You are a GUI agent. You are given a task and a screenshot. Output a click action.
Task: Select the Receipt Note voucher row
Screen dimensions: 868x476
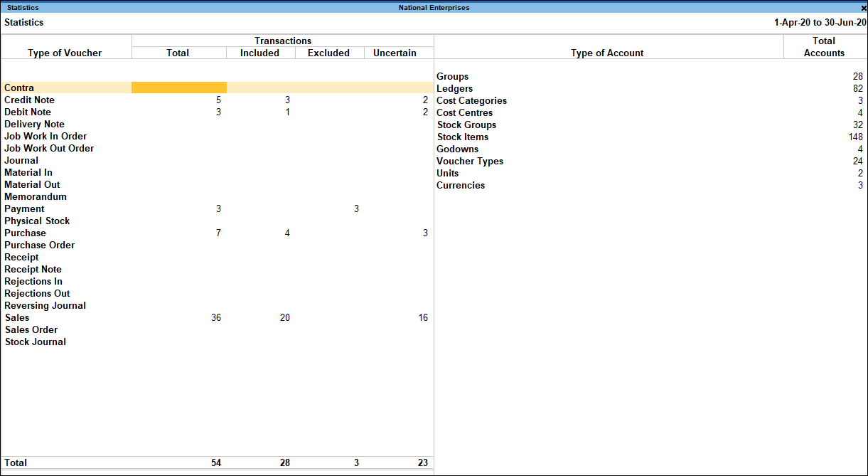[217, 270]
